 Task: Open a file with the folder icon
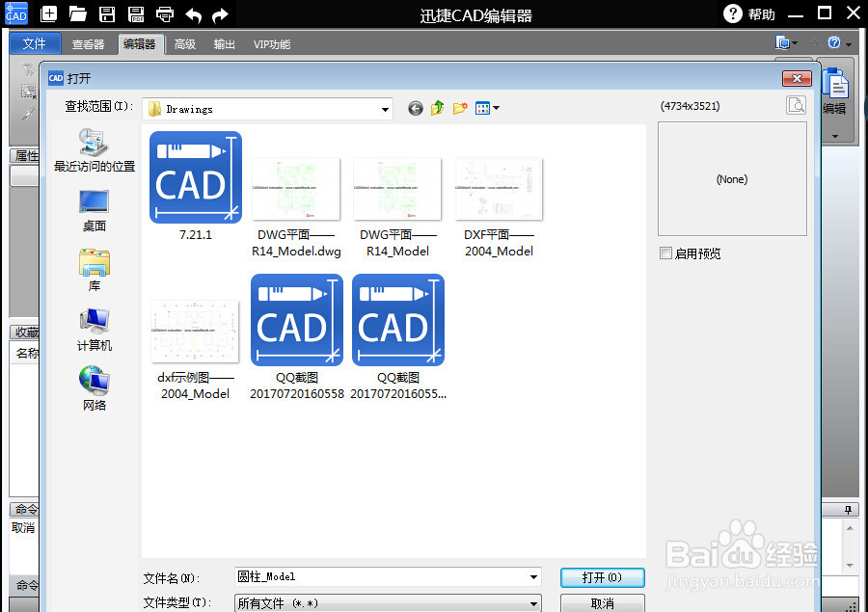tap(77, 13)
